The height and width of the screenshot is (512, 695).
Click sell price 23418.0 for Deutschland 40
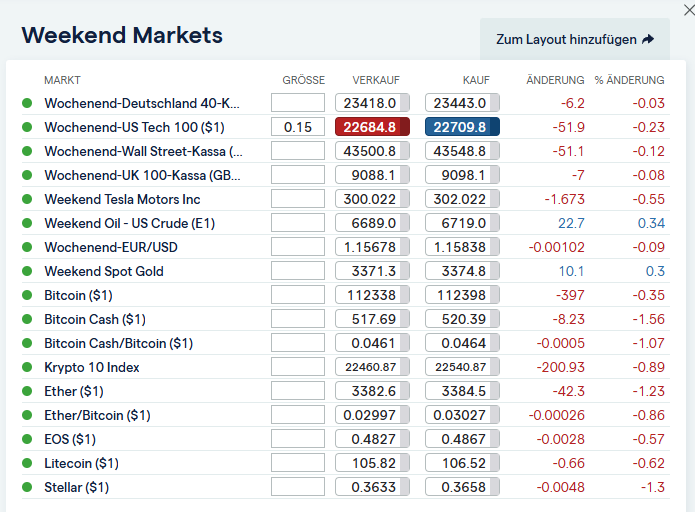point(372,103)
